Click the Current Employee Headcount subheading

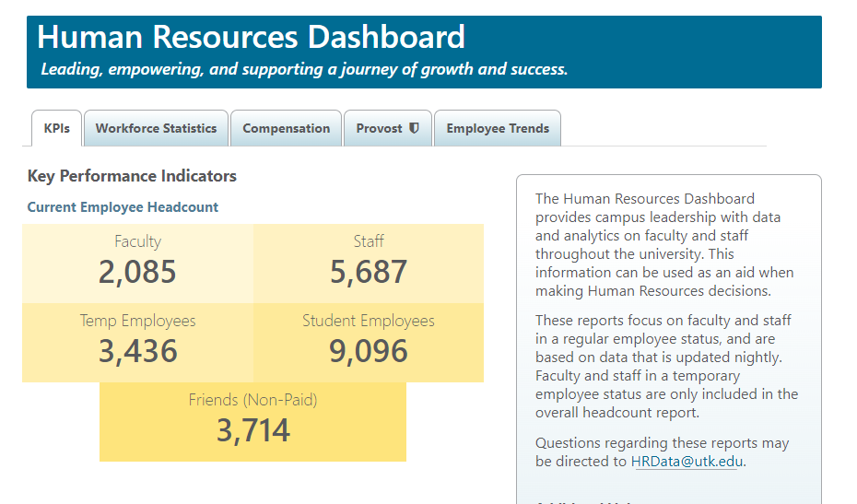123,207
